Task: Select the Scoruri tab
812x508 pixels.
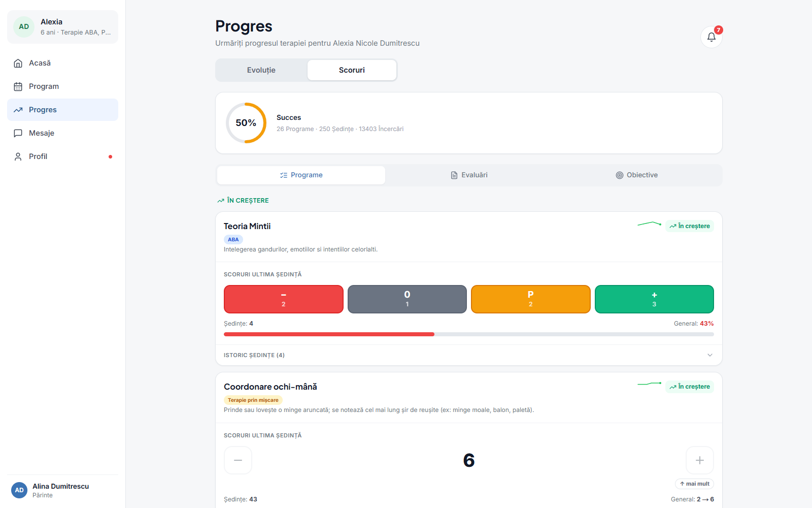Action: click(352, 70)
